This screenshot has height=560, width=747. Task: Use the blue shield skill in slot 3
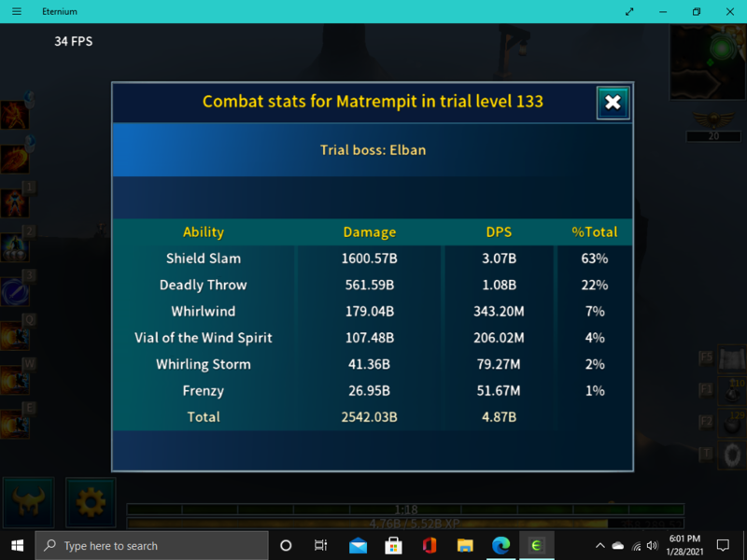tap(14, 291)
